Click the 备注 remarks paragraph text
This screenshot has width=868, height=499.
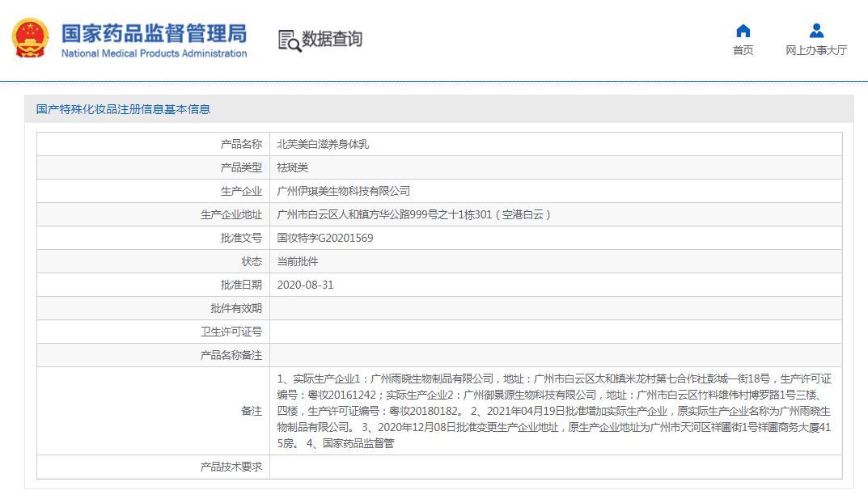tap(554, 411)
